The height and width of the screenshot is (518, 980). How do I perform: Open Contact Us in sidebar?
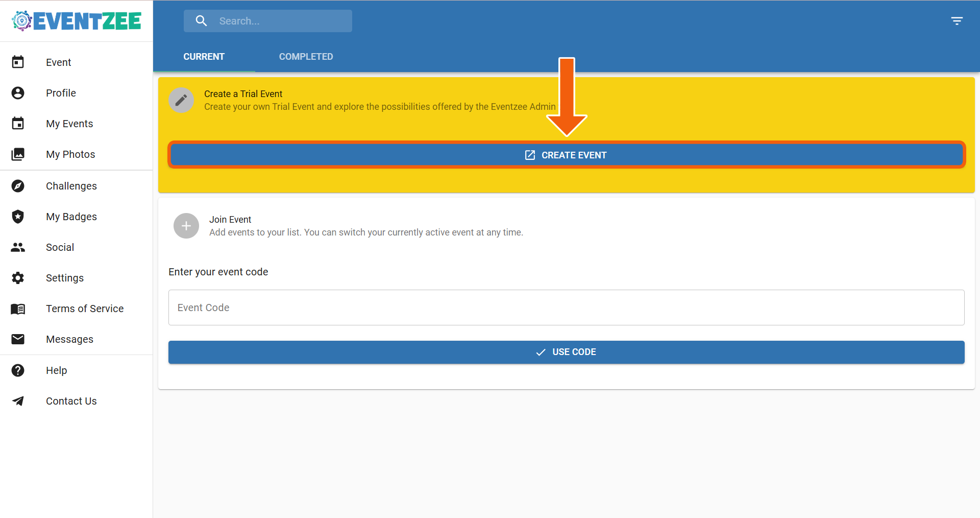point(77,401)
